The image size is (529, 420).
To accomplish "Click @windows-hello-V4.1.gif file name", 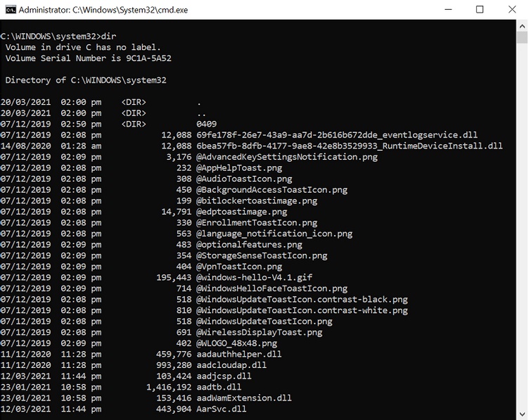I will pos(255,277).
